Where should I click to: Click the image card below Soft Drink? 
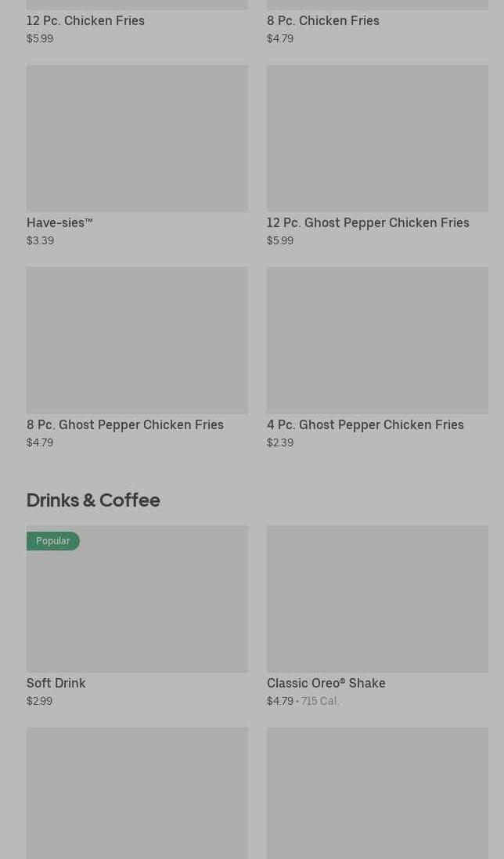tap(137, 792)
